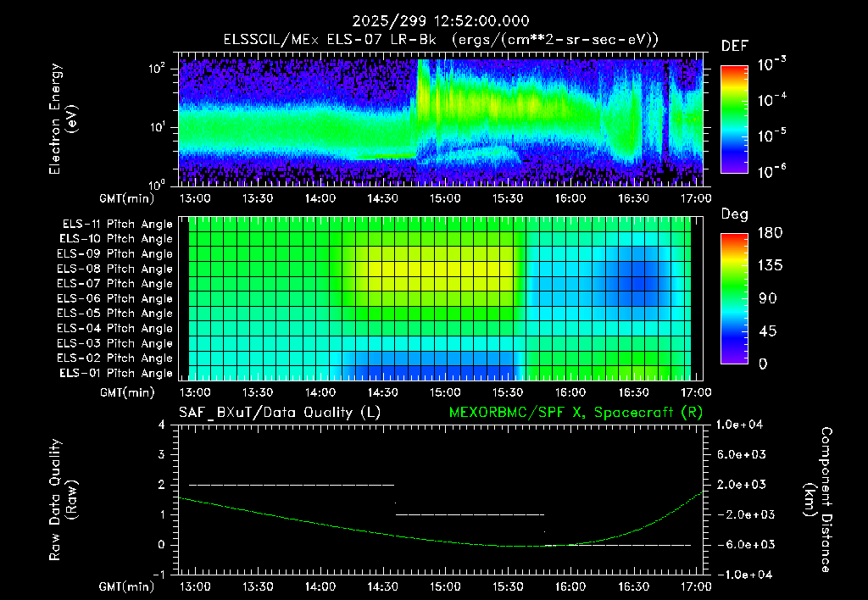This screenshot has width=868, height=600.
Task: Click the 135 value on the Deg scale
Action: [771, 266]
